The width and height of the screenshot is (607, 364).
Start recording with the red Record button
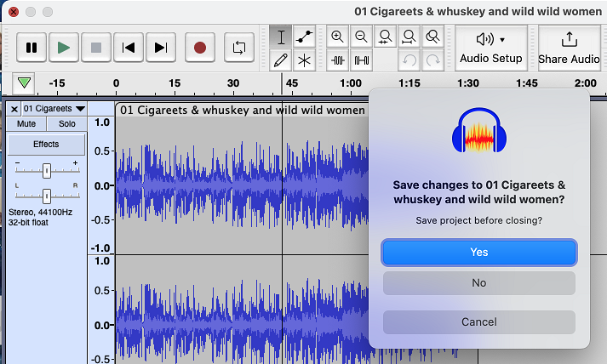click(x=200, y=48)
